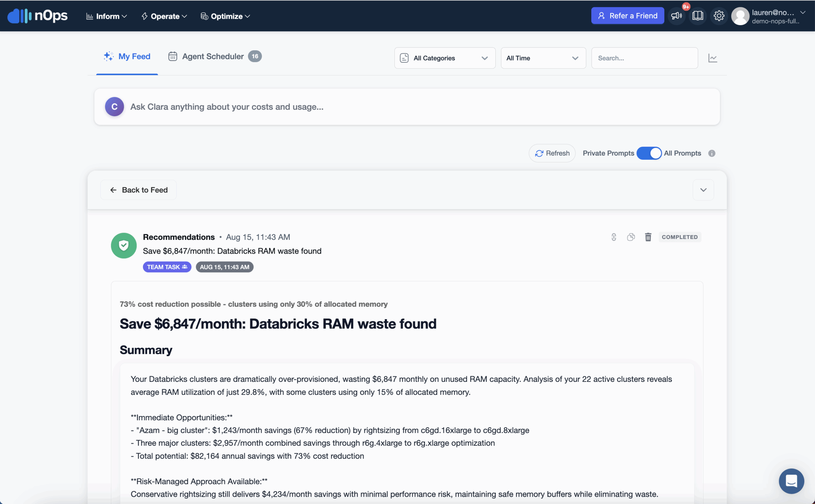Click the 'Save $6,847/month' large title

278,324
